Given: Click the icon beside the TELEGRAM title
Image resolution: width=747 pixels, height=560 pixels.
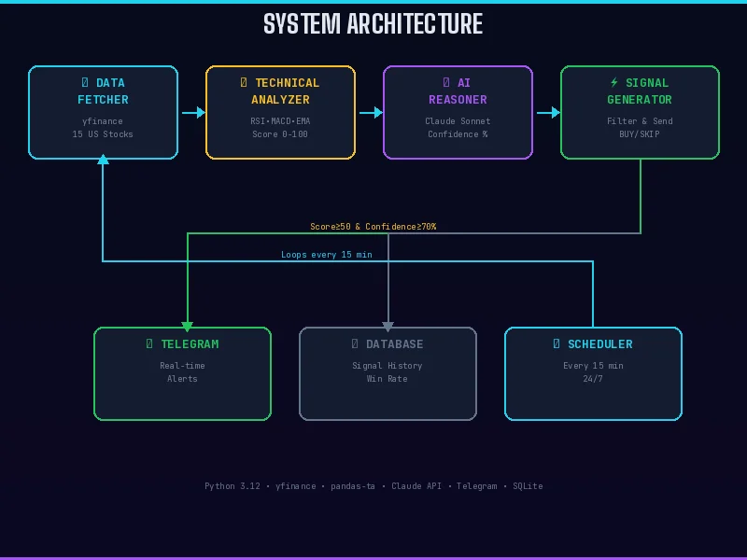Looking at the screenshot, I should tap(149, 343).
